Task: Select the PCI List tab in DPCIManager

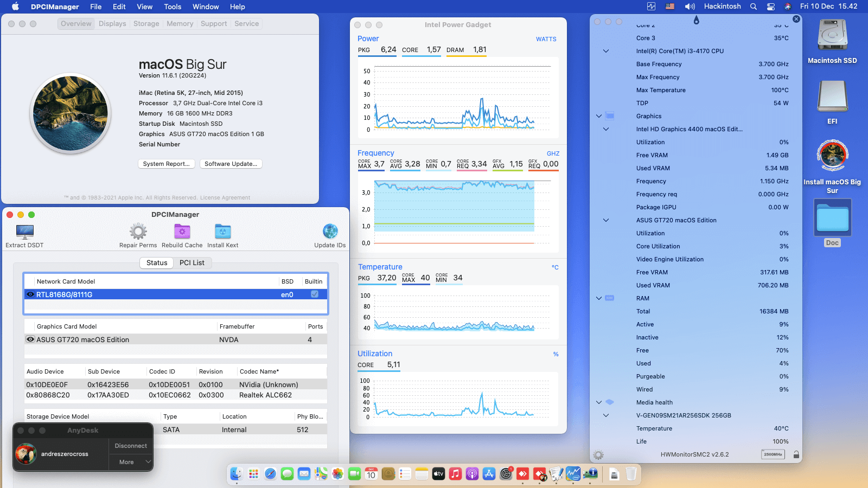Action: [x=192, y=263]
